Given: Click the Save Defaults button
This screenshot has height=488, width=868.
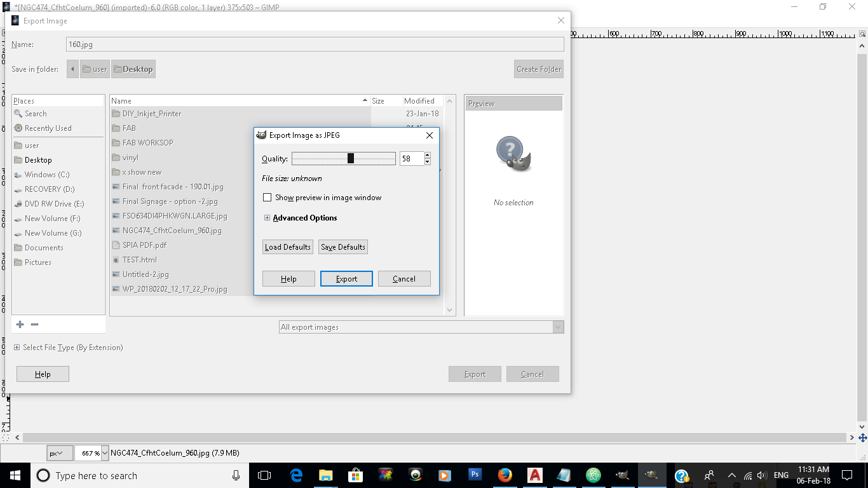Looking at the screenshot, I should 343,247.
